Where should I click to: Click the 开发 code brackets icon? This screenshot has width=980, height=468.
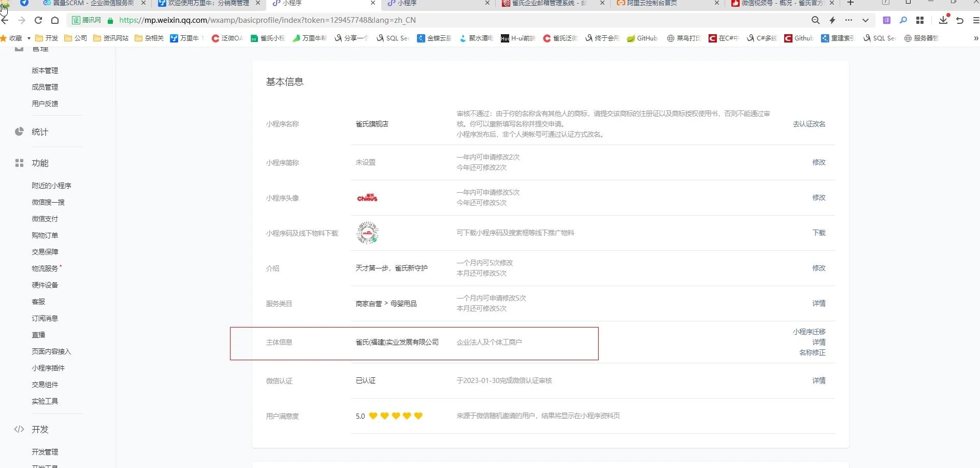19,429
